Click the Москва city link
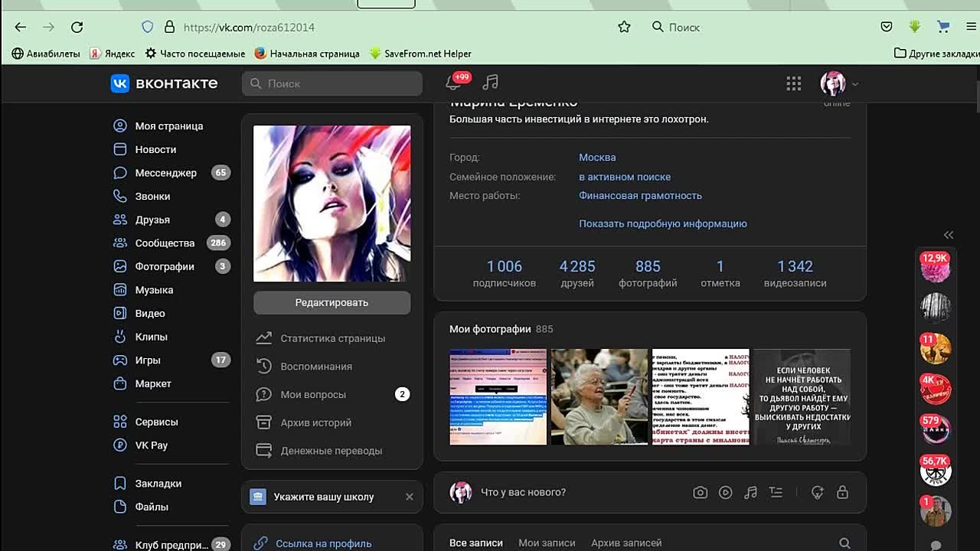980x551 pixels. [x=597, y=157]
